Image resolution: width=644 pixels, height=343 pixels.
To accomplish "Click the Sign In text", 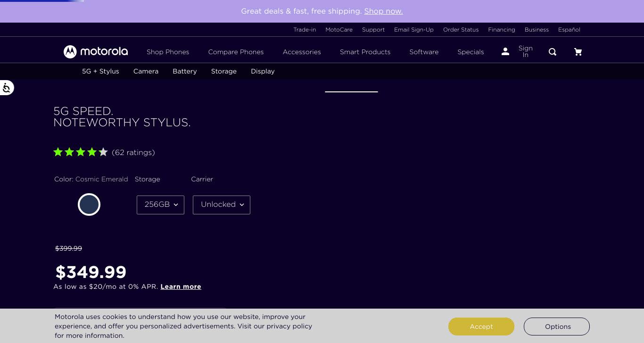I will (x=526, y=51).
